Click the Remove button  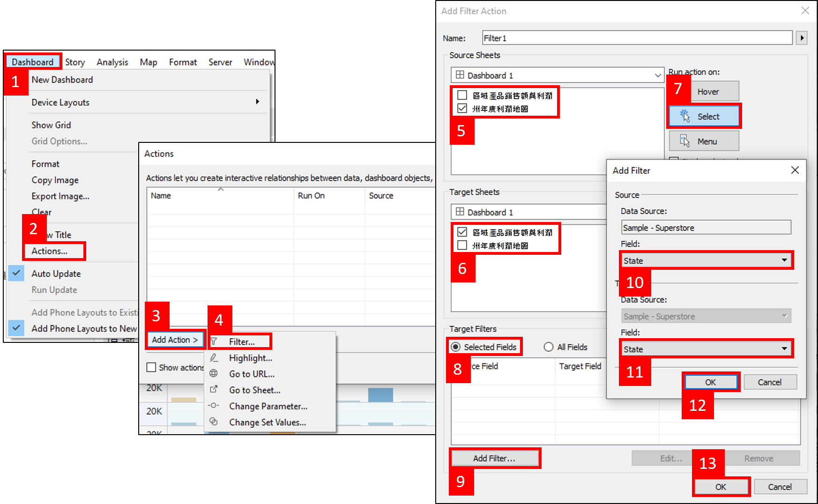pyautogui.click(x=759, y=458)
